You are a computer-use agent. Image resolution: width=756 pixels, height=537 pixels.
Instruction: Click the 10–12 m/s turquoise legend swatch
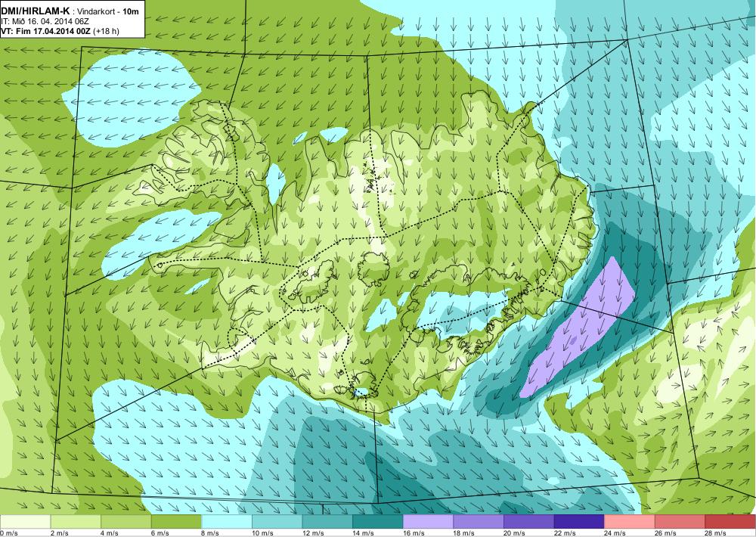[x=277, y=522]
